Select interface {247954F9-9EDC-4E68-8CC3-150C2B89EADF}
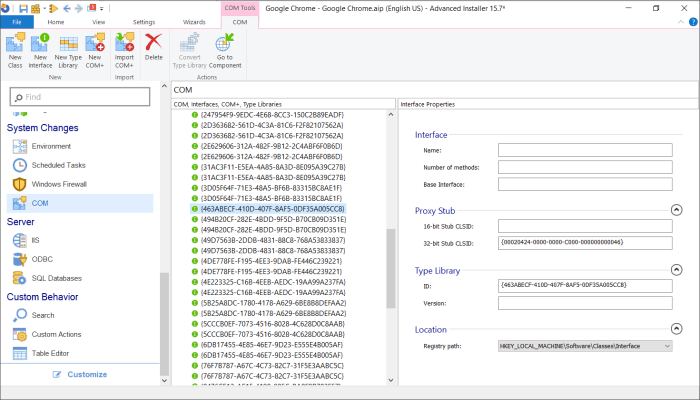The image size is (700, 400). [268, 115]
